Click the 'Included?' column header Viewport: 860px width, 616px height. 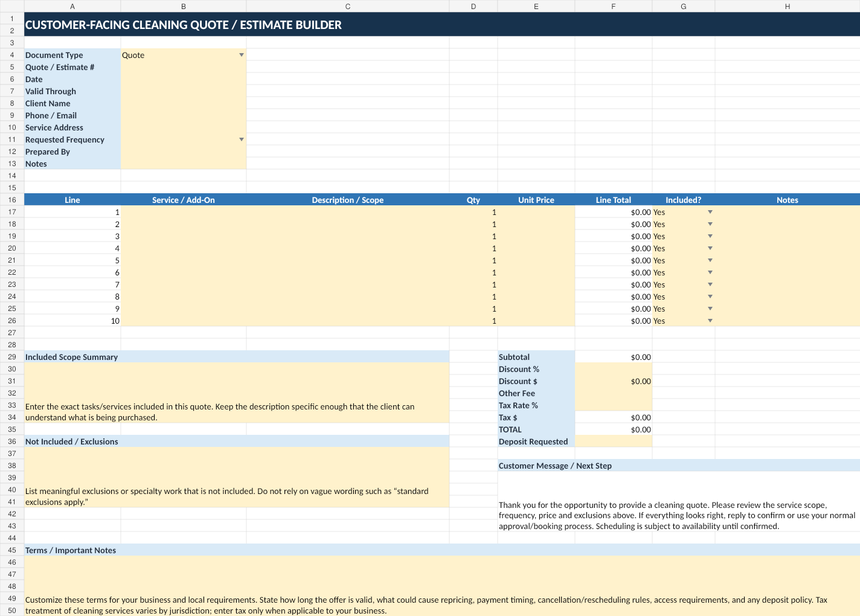point(684,200)
